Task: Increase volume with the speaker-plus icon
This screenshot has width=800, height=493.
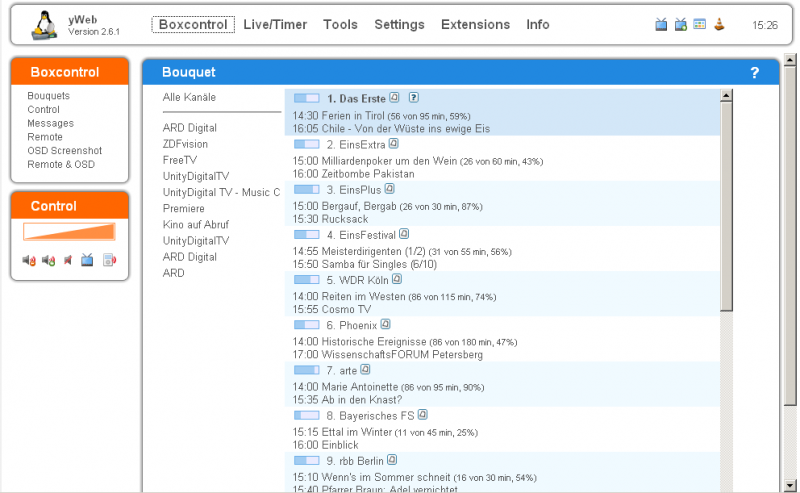Action: (x=48, y=260)
